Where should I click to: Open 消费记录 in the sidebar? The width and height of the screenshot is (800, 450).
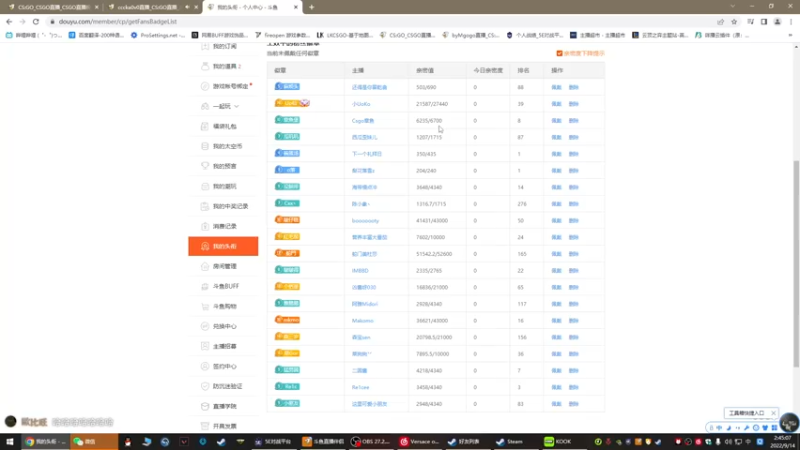tap(223, 226)
